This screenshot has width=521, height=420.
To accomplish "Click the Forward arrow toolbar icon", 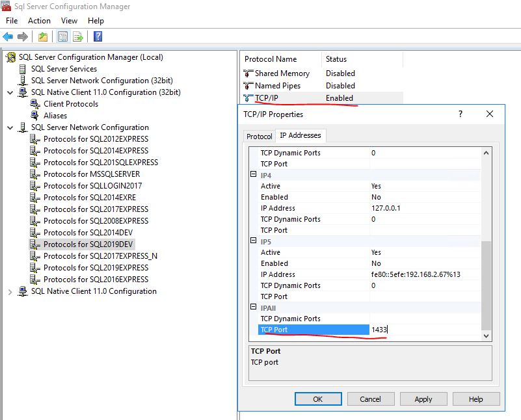I will tap(23, 36).
